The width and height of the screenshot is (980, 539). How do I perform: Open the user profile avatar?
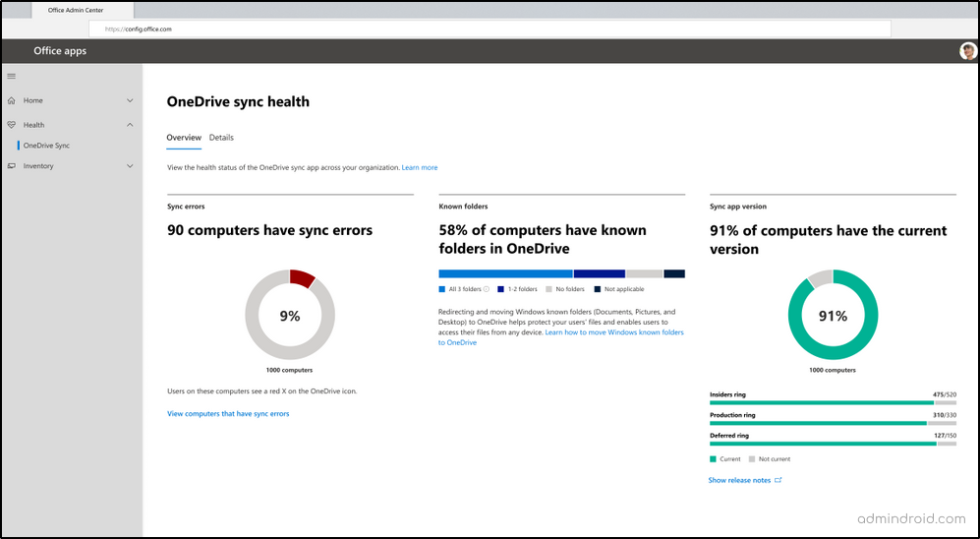pos(968,51)
